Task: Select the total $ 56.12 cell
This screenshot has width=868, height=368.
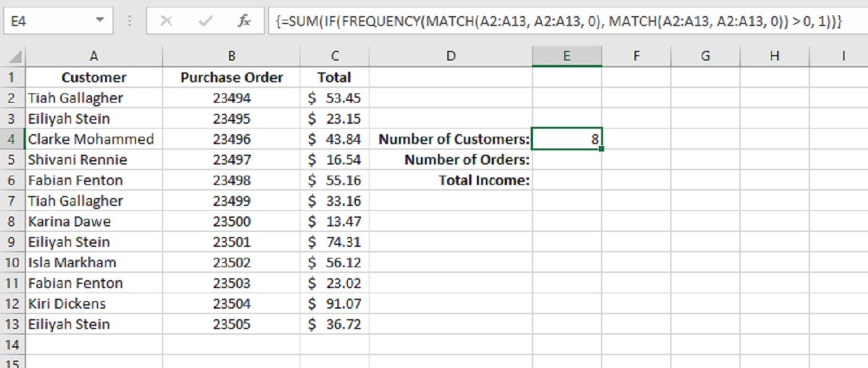Action: (x=334, y=262)
